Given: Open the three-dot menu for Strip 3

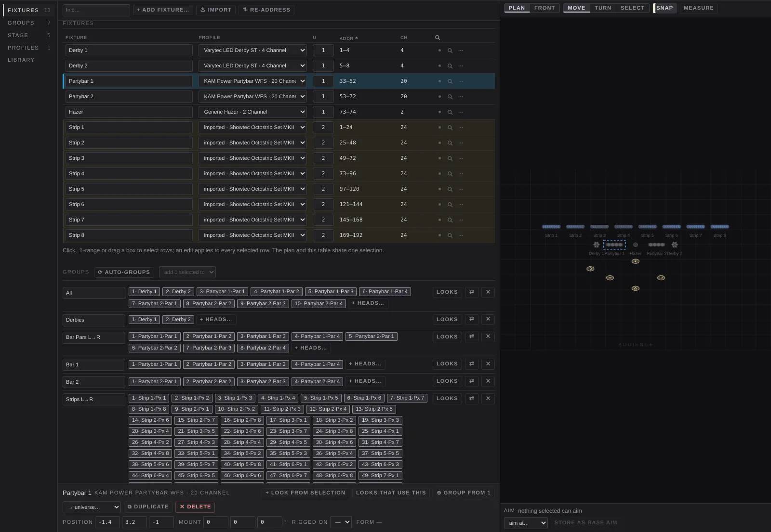Looking at the screenshot, I should click(x=461, y=158).
